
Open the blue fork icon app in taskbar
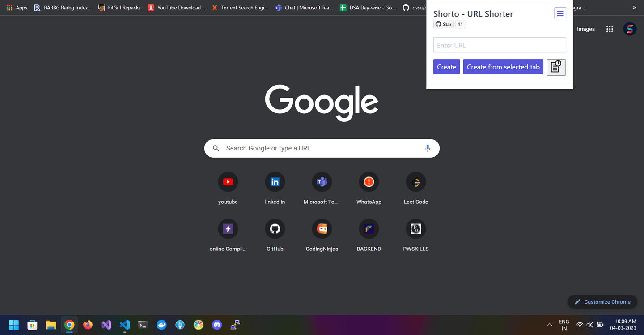click(180, 325)
